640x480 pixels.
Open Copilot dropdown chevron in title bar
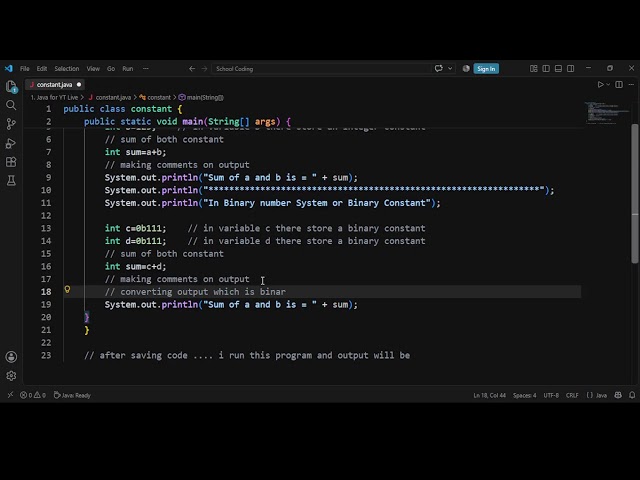(450, 69)
